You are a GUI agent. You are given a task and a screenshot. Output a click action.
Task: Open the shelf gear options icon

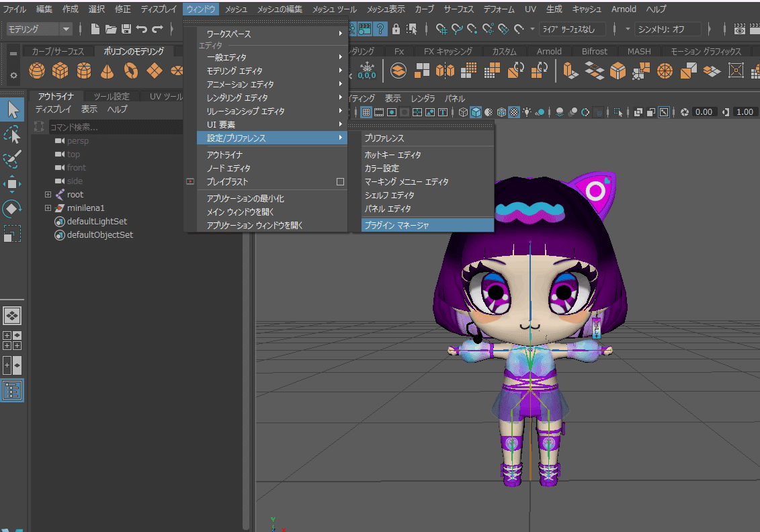tap(13, 75)
